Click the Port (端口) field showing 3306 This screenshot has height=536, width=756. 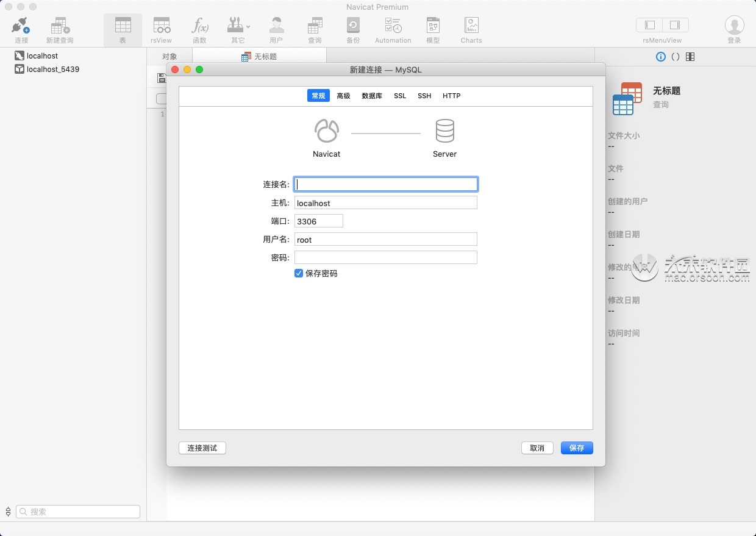click(319, 221)
